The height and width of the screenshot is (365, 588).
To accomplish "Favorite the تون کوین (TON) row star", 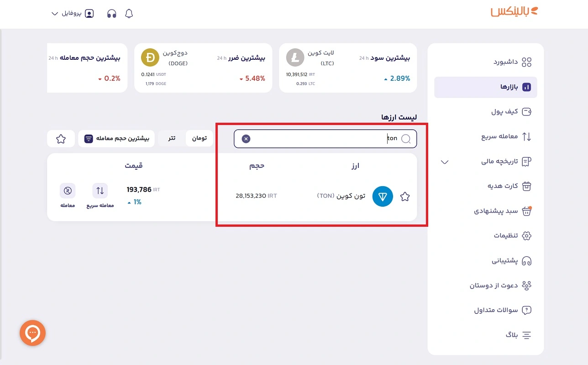I will 405,196.
